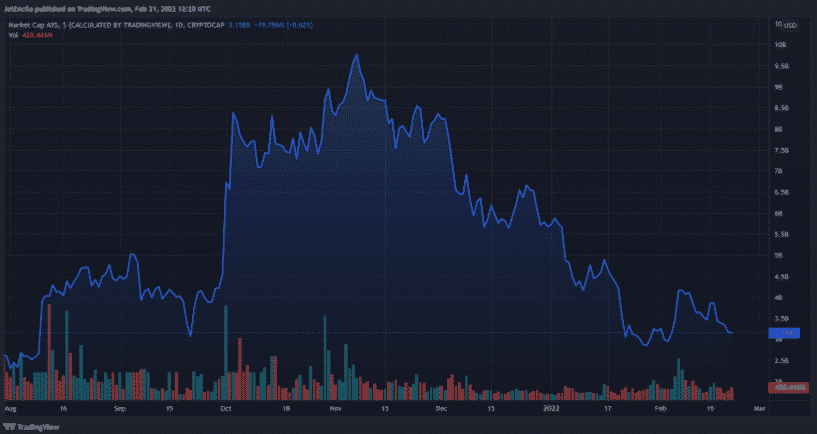Click the 5.5B price axis label
Image resolution: width=817 pixels, height=434 pixels.
click(x=782, y=234)
